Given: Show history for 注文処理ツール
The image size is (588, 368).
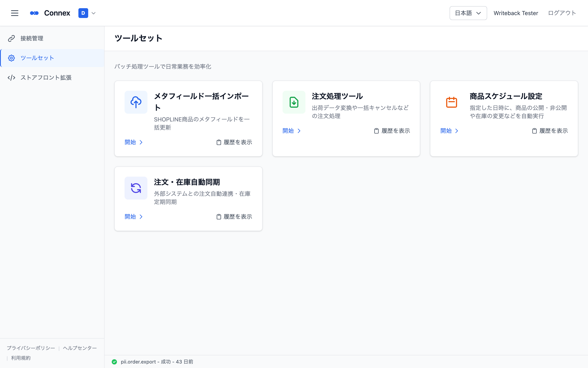Looking at the screenshot, I should [x=392, y=131].
